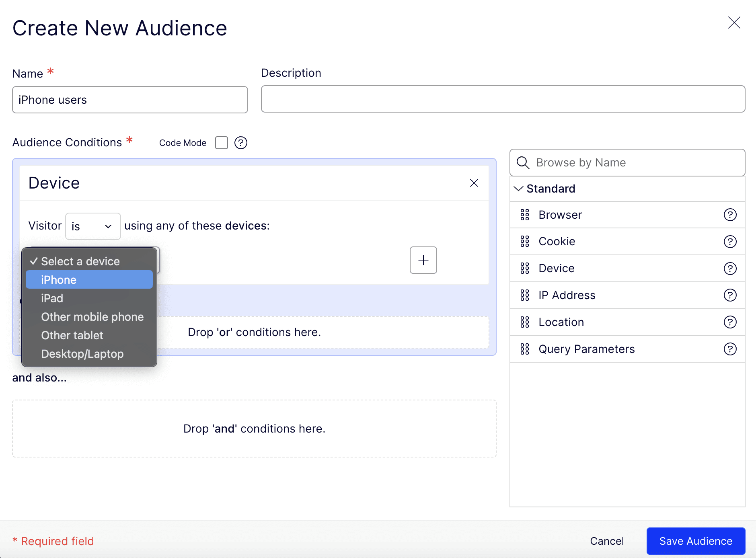Click the help icon next to Code Mode
756x558 pixels.
coord(240,143)
